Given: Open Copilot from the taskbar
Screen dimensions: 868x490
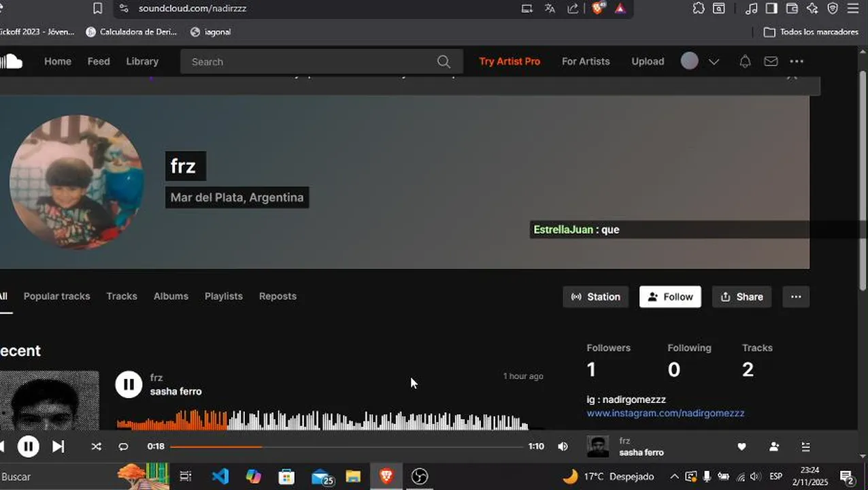Looking at the screenshot, I should (x=254, y=476).
